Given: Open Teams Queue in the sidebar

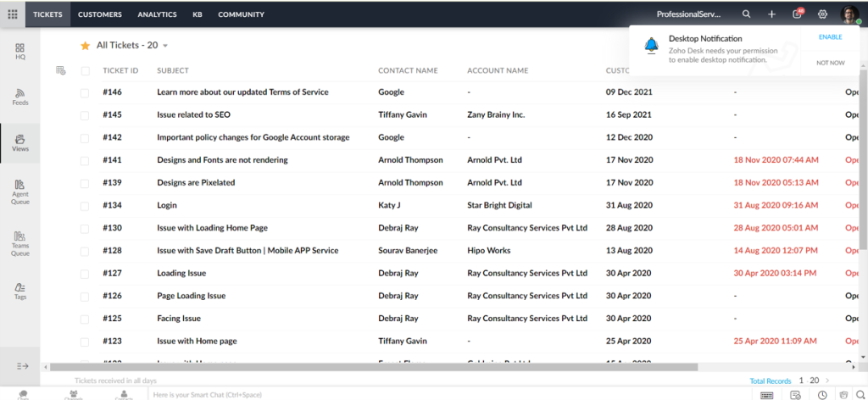Looking at the screenshot, I should [x=20, y=243].
